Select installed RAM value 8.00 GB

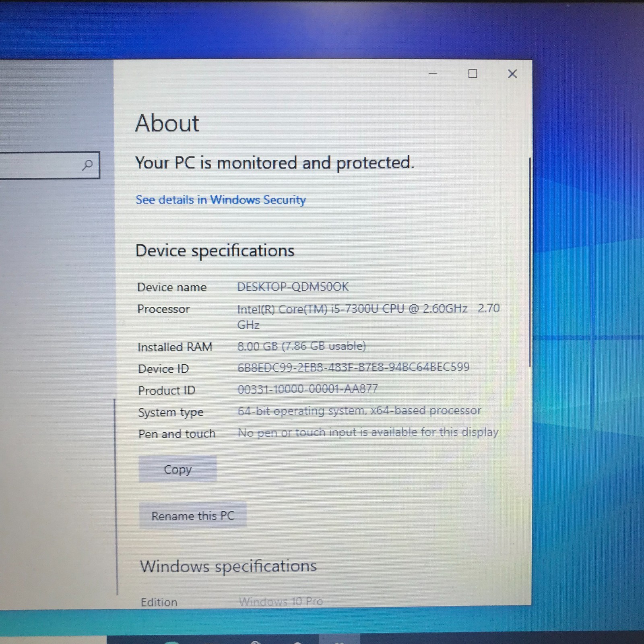tap(301, 346)
